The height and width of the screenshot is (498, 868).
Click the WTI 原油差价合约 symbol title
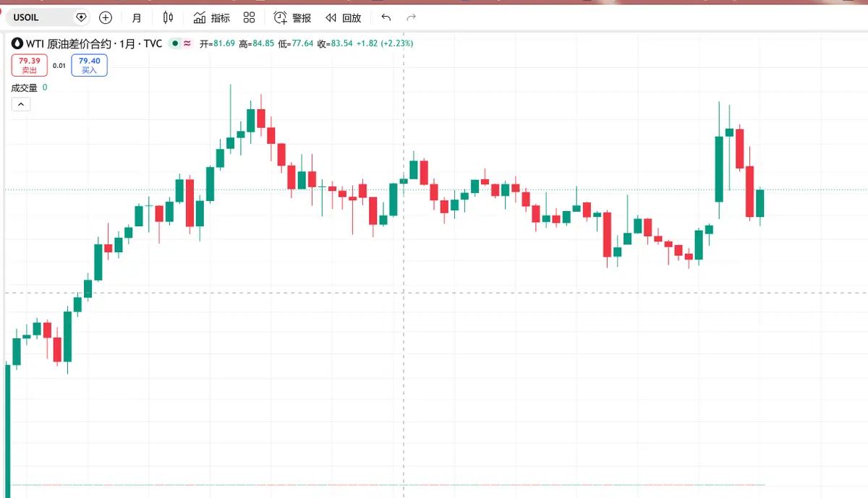pos(94,43)
